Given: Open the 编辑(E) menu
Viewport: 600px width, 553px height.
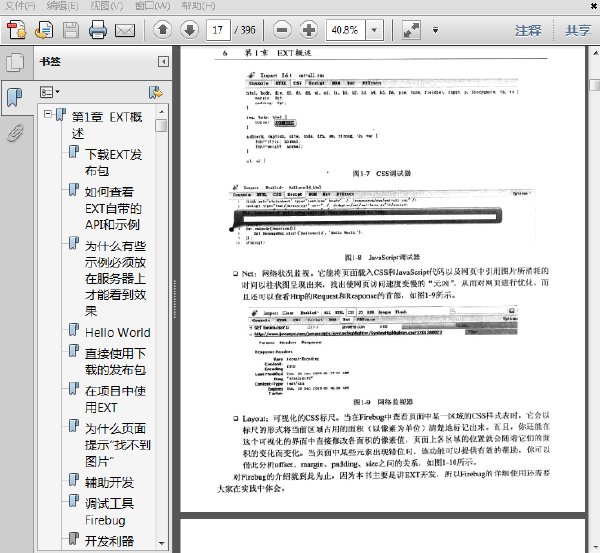Looking at the screenshot, I should (x=62, y=6).
